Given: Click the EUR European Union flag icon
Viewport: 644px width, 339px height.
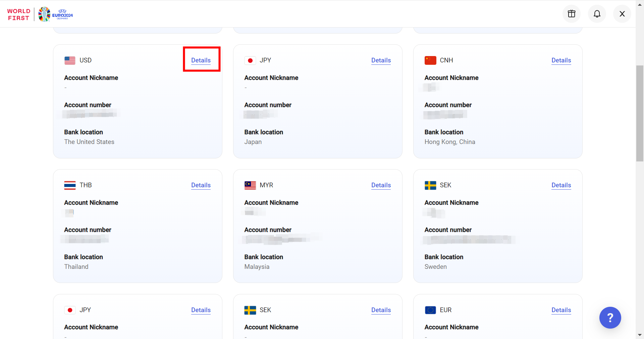Looking at the screenshot, I should pos(430,310).
